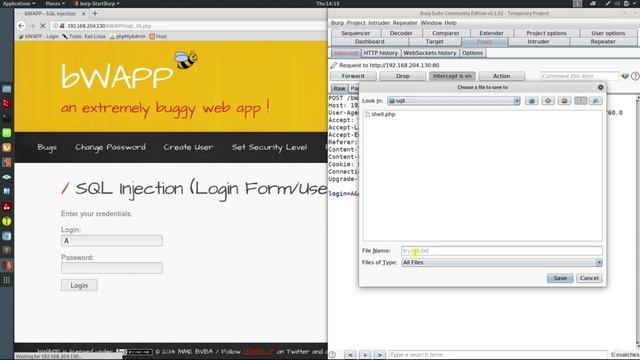640x360 pixels.
Task: Open Create User in bWAPP nav
Action: (188, 147)
